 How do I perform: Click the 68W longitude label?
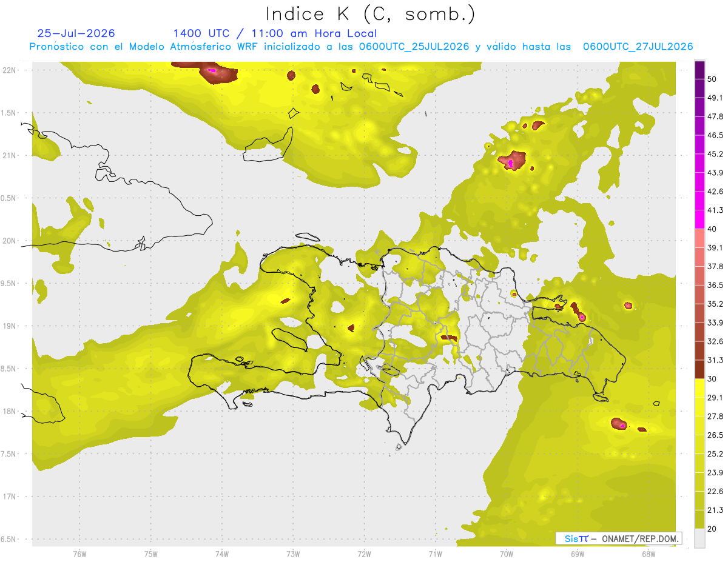tap(649, 554)
